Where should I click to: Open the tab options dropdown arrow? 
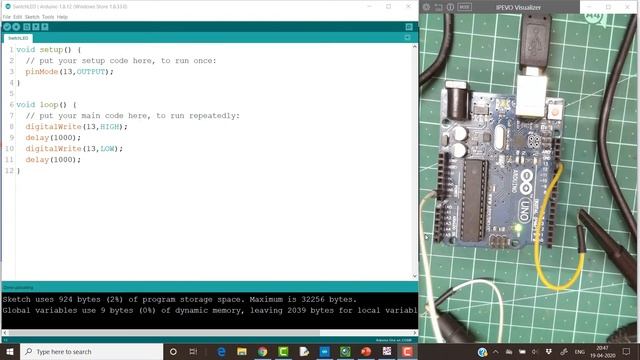coord(407,38)
